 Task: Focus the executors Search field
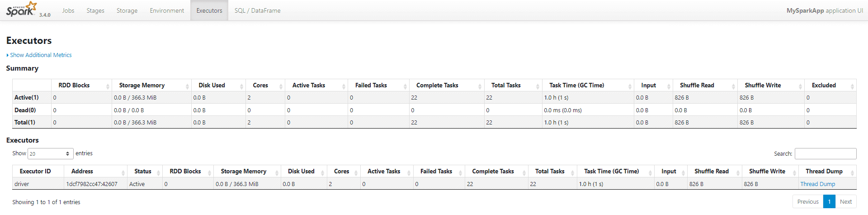[x=826, y=153]
